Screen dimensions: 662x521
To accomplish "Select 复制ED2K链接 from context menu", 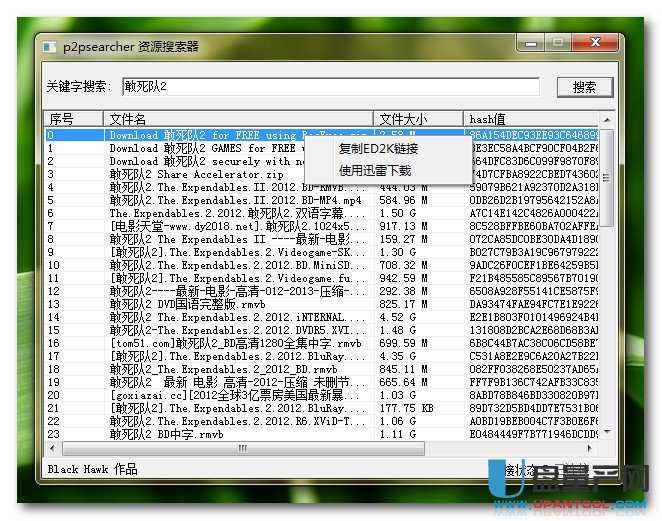I will coord(378,149).
